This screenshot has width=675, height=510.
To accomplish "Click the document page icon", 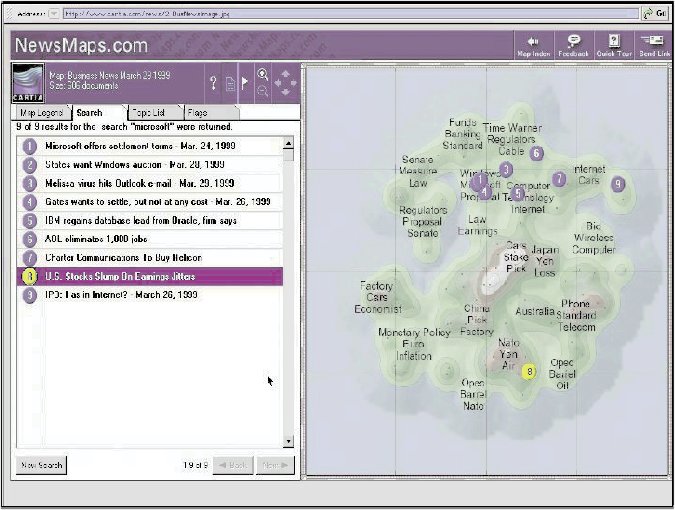I will [x=230, y=83].
